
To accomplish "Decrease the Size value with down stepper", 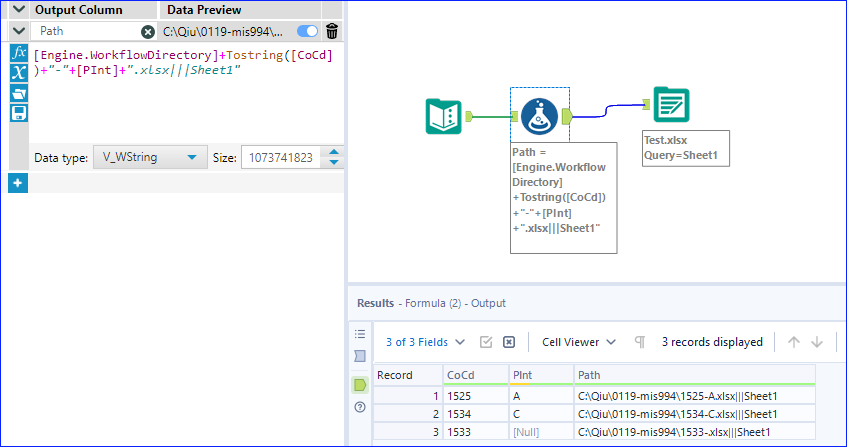I will click(x=334, y=162).
